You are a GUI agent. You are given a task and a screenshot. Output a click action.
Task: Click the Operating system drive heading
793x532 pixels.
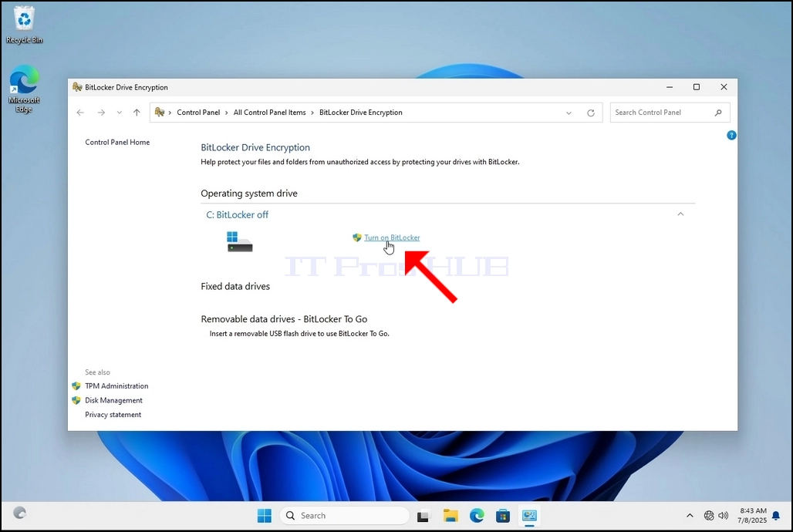(249, 194)
